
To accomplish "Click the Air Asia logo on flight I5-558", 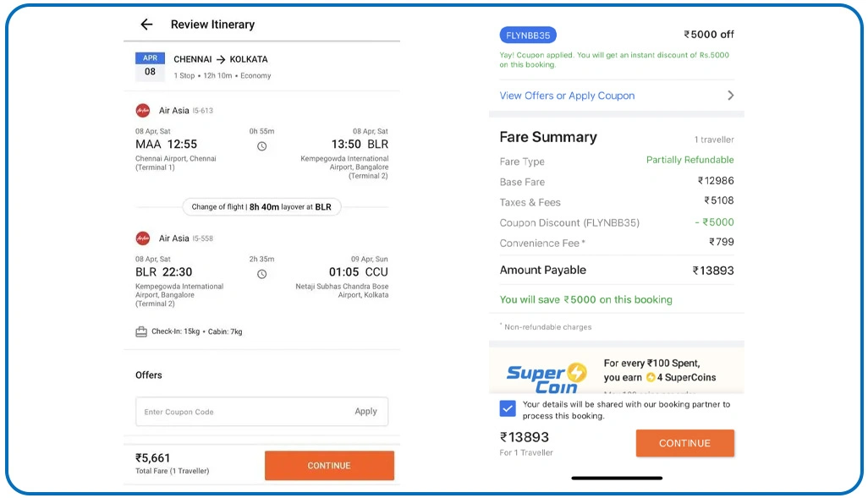I will pyautogui.click(x=141, y=238).
